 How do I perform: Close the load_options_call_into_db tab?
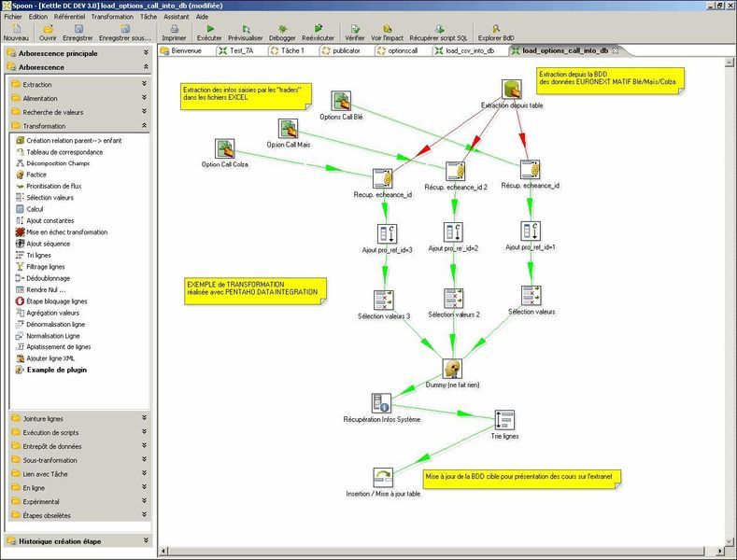(x=616, y=50)
